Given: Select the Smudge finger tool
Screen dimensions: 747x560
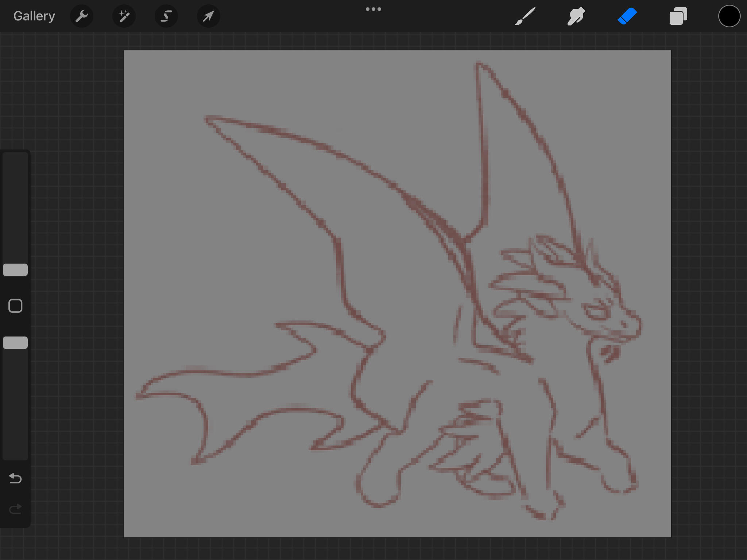Looking at the screenshot, I should click(x=576, y=16).
